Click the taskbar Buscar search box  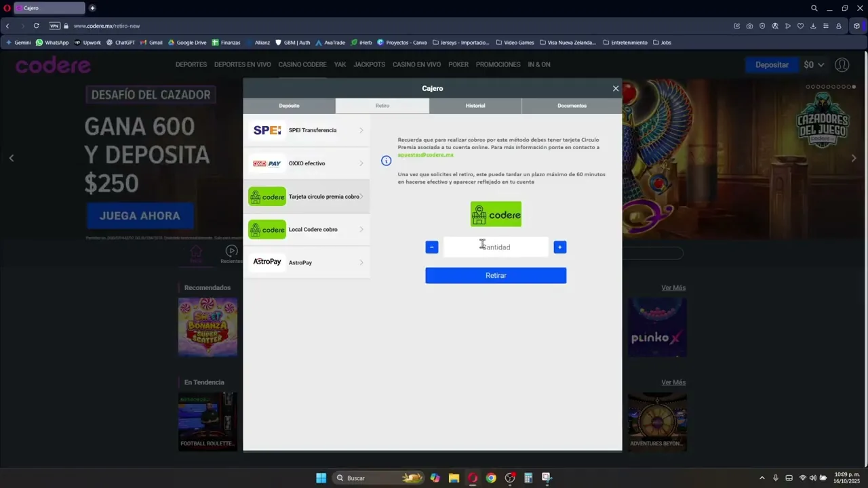click(x=380, y=478)
